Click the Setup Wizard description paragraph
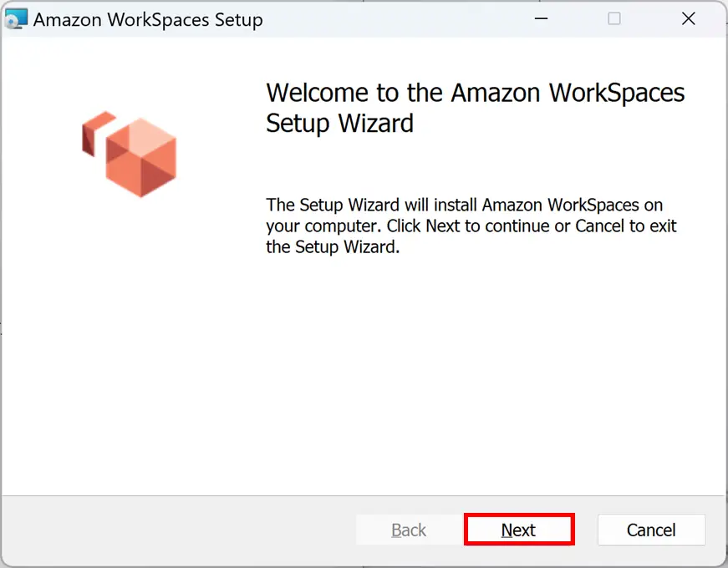Screen dimensions: 728x568 [x=471, y=226]
